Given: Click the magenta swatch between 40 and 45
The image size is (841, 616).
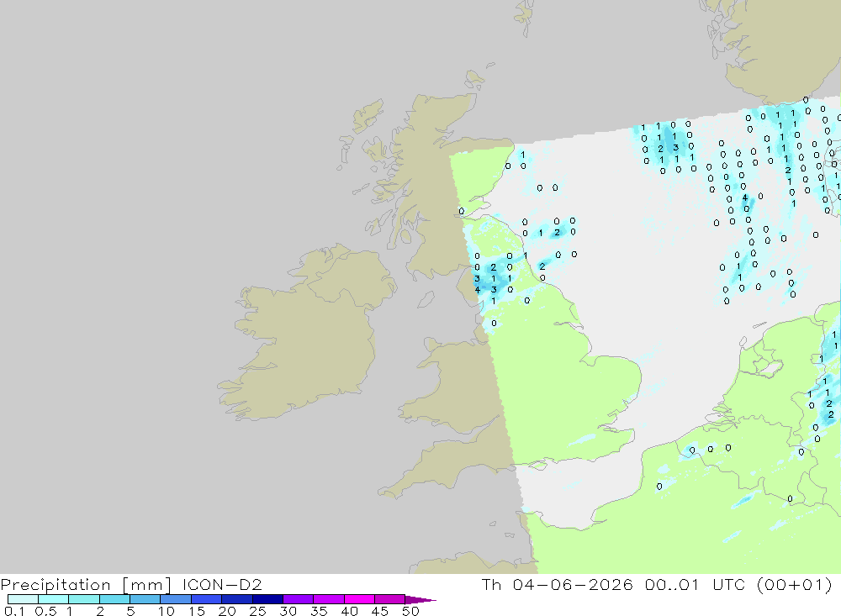Looking at the screenshot, I should pyautogui.click(x=359, y=599).
